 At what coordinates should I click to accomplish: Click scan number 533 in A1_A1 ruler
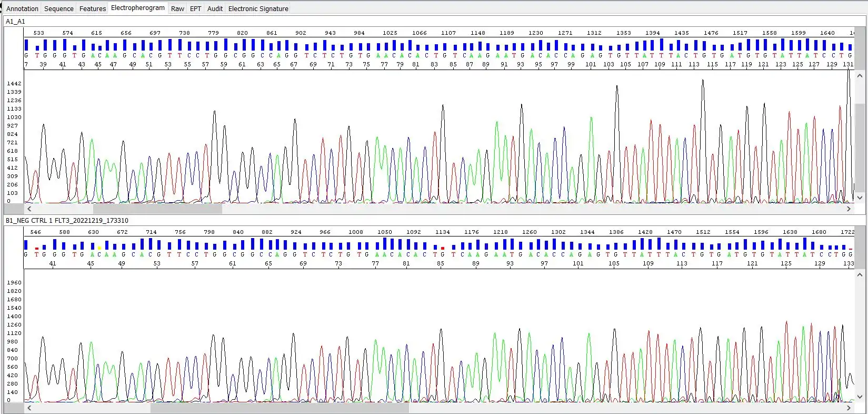pos(39,33)
